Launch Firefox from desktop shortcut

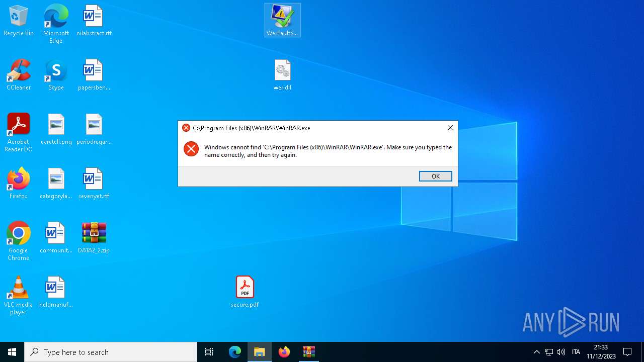click(x=19, y=184)
